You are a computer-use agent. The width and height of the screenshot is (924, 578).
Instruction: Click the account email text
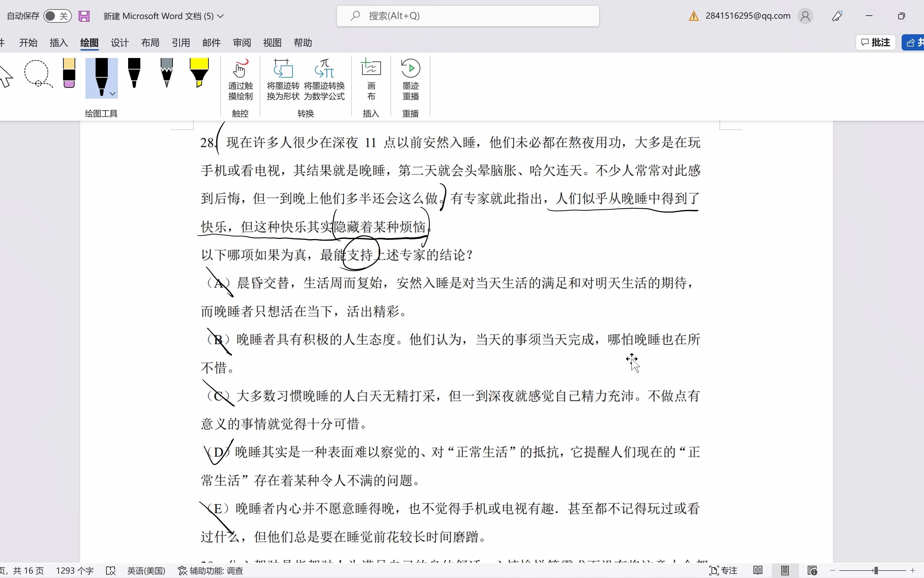point(747,16)
